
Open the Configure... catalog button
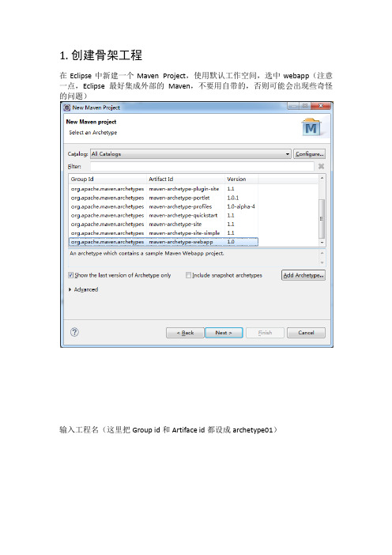coord(309,154)
